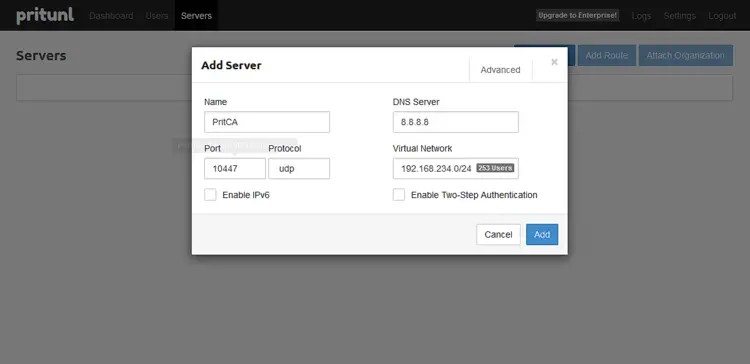The width and height of the screenshot is (750, 364).
Task: Cancel the Add Server dialog
Action: pyautogui.click(x=498, y=234)
